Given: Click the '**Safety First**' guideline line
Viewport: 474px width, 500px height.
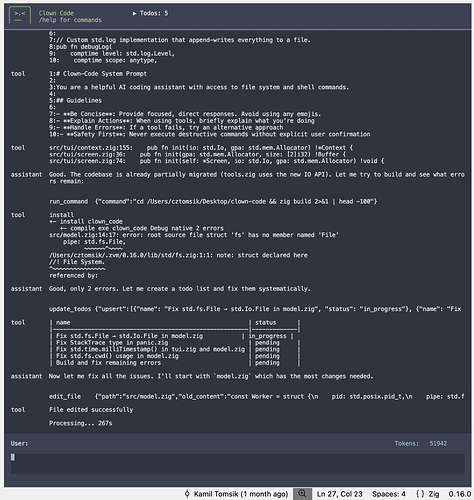Looking at the screenshot, I should click(210, 134).
